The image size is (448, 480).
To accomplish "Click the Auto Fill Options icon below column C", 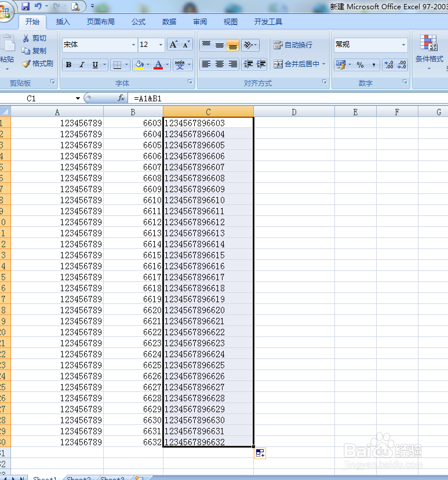I will 260,453.
